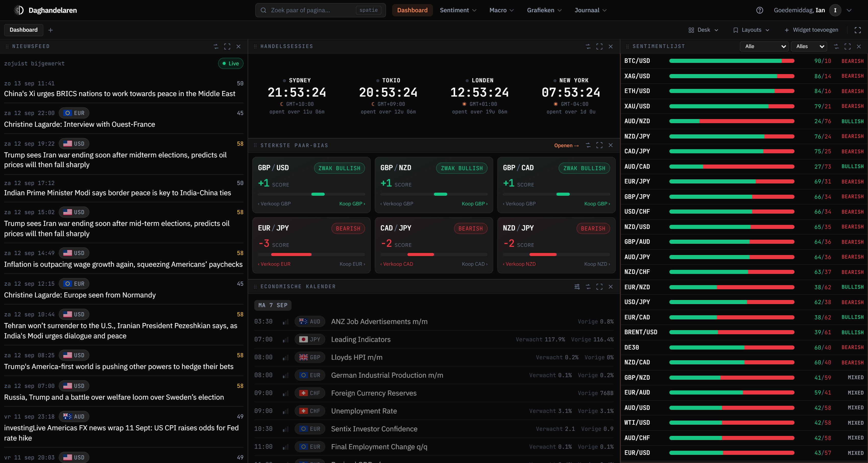Image resolution: width=868 pixels, height=463 pixels.
Task: Click Verkoop EUR on the EUR/JPY card
Action: 274,264
